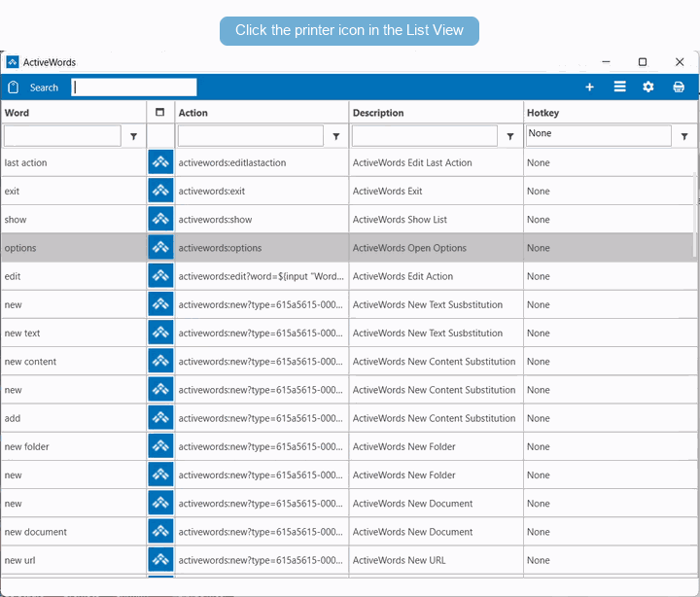This screenshot has width=700, height=597.
Task: Select the 'edit' word cell
Action: (x=74, y=276)
